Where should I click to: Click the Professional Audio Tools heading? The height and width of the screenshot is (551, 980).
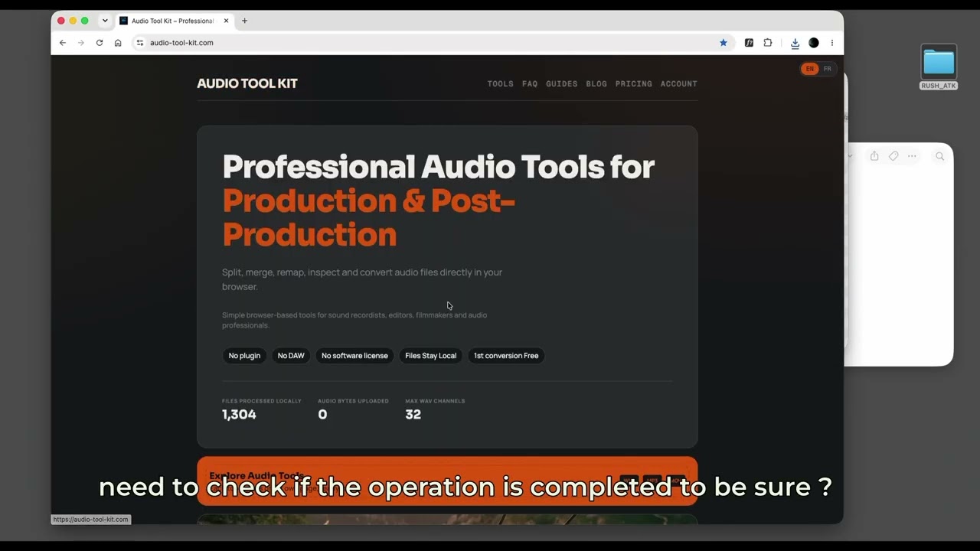438,201
